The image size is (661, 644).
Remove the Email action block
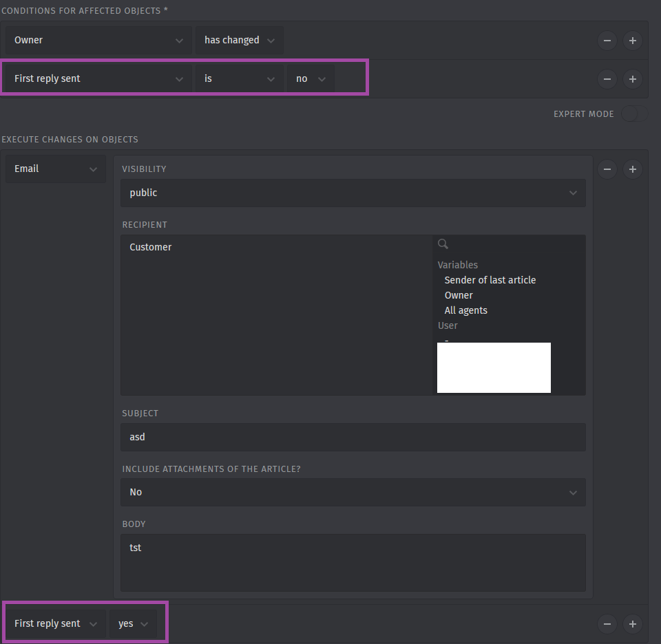(607, 169)
